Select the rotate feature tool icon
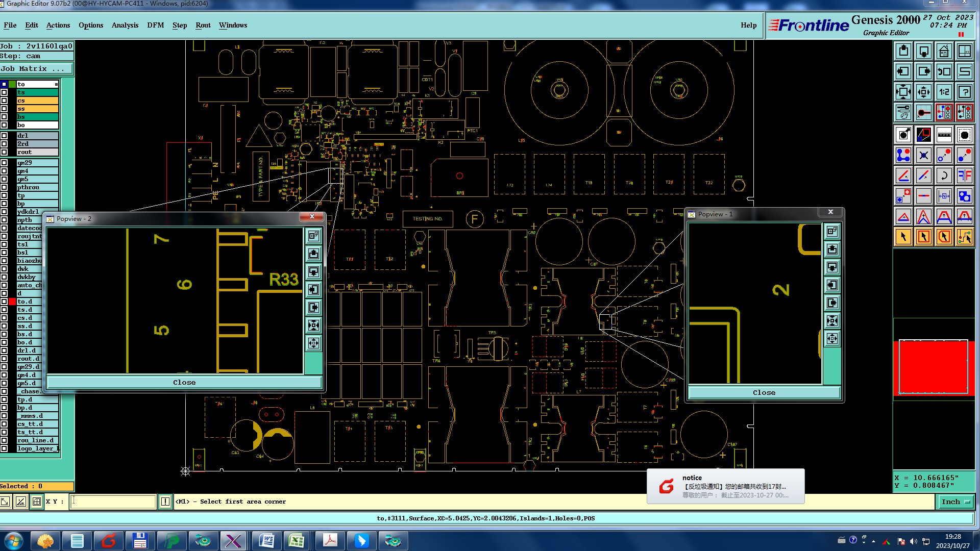This screenshot has height=551, width=980. coord(944,176)
